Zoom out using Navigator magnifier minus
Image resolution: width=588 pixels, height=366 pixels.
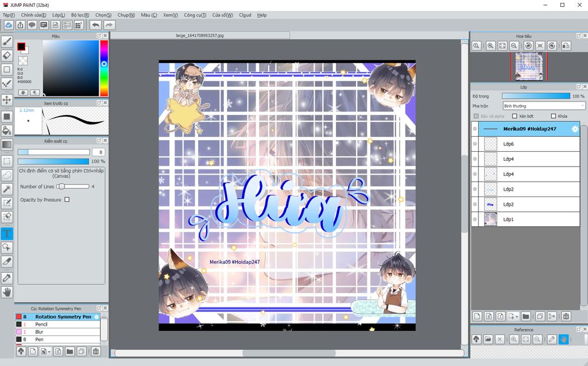[514, 46]
